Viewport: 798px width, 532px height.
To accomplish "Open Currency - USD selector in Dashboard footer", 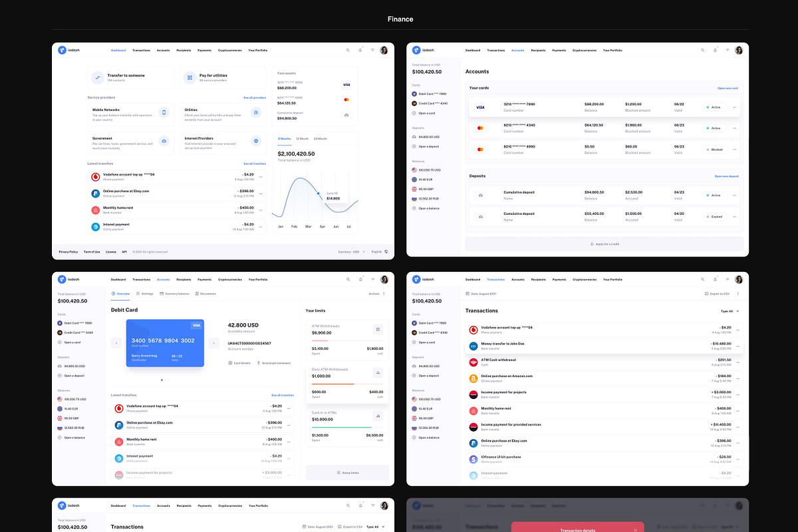I will 352,251.
